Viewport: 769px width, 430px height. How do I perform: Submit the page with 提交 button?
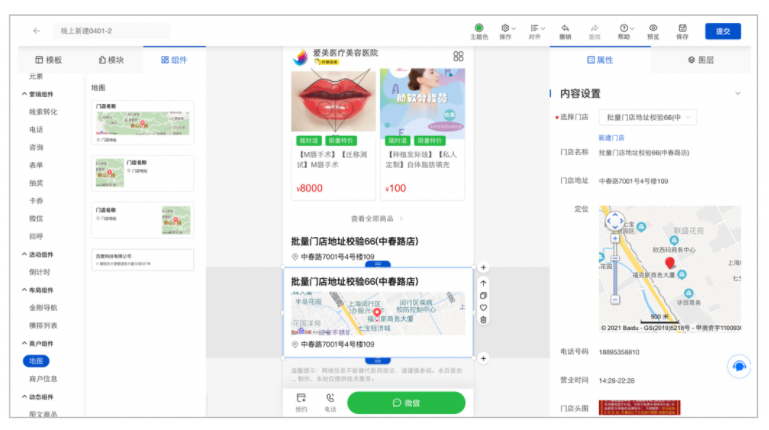coord(723,31)
